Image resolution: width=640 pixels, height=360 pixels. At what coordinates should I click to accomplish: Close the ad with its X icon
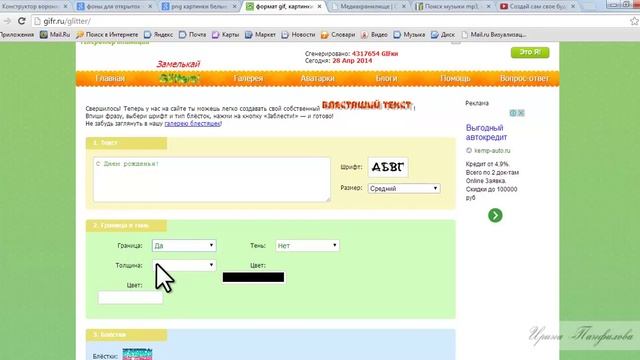tap(521, 113)
